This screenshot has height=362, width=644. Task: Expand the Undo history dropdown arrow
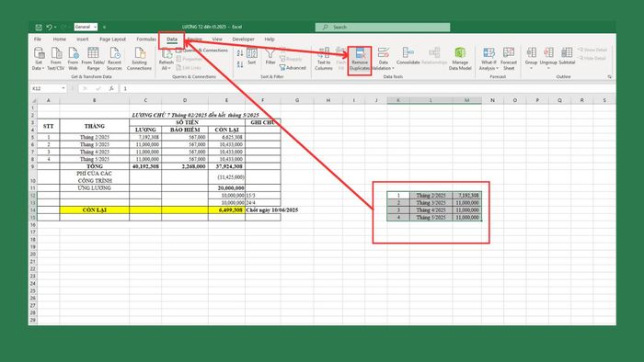coord(55,28)
